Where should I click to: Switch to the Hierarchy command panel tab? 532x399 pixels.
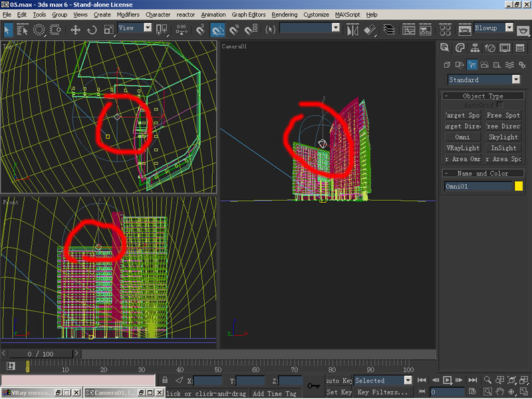click(475, 48)
